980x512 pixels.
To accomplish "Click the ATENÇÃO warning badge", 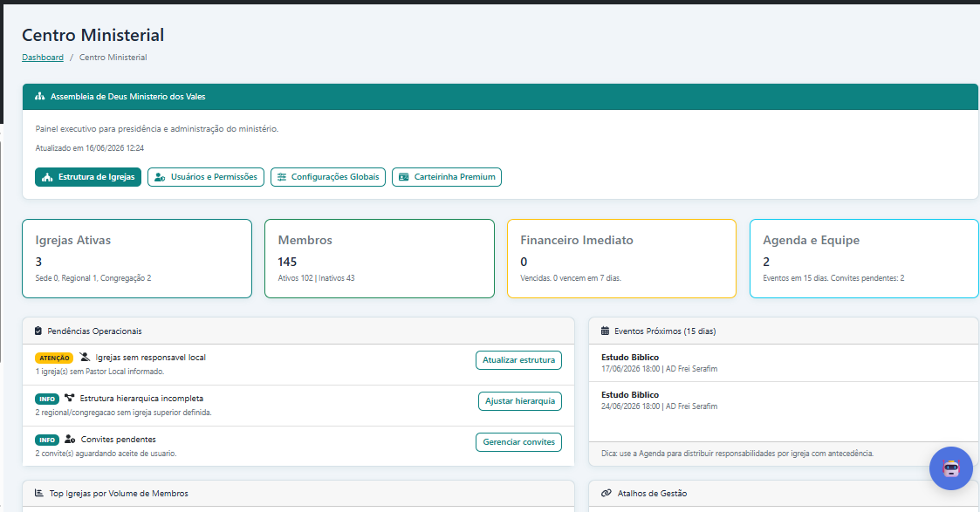I will (x=54, y=358).
